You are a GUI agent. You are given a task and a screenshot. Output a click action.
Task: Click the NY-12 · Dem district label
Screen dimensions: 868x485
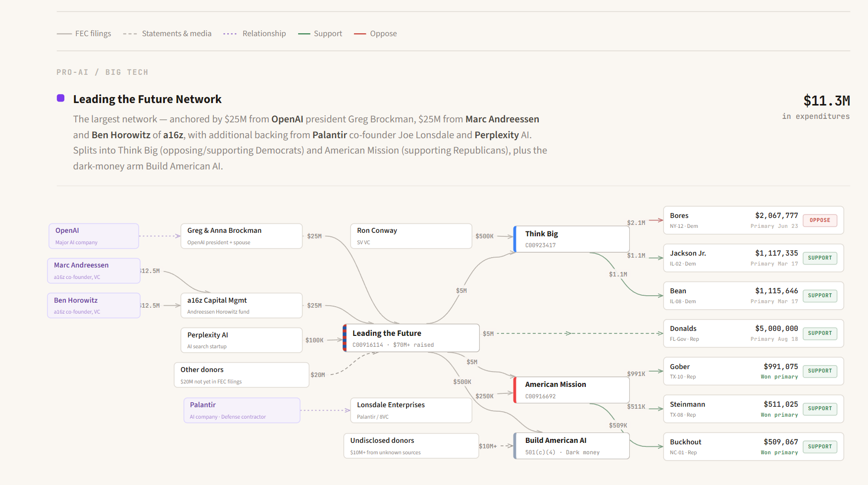click(x=684, y=226)
